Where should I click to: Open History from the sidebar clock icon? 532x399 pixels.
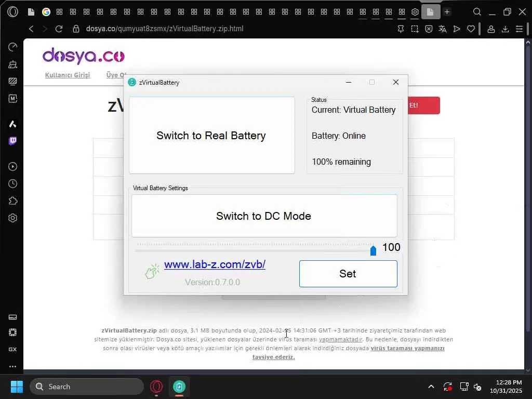click(x=12, y=183)
